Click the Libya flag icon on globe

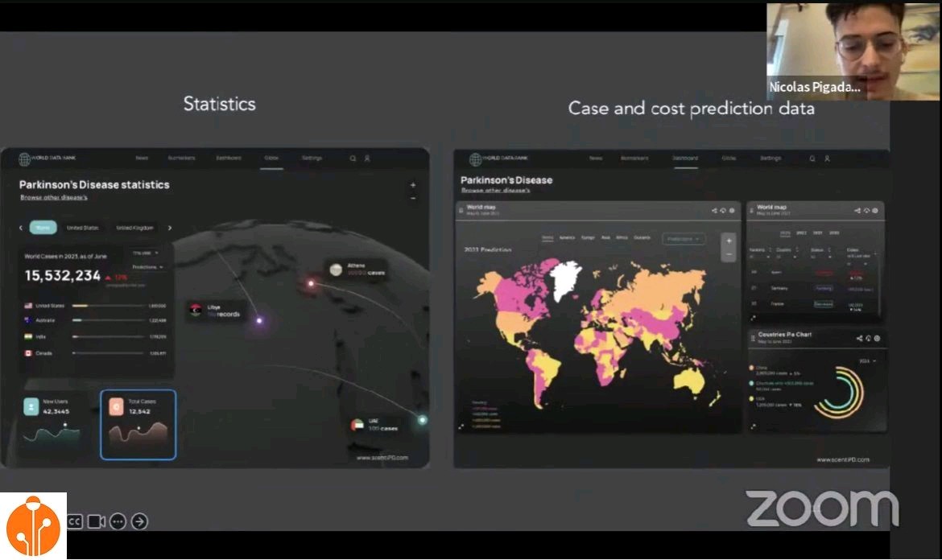pos(196,310)
